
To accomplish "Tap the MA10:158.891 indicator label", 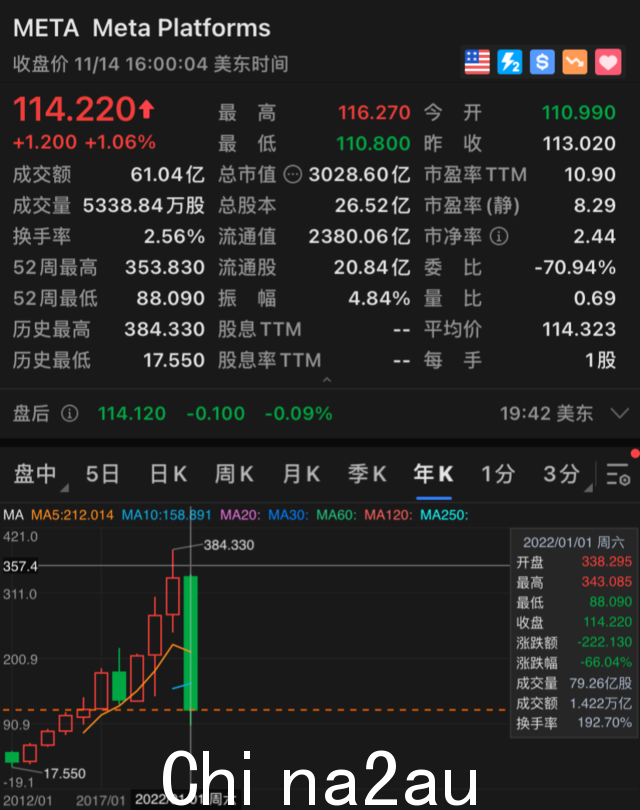I will click(x=166, y=515).
